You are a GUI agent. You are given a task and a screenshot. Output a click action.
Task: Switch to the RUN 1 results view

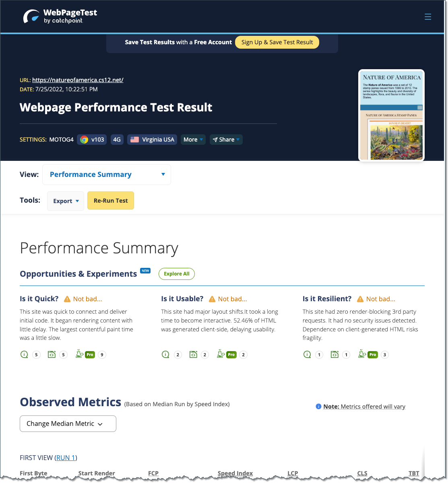coord(66,457)
